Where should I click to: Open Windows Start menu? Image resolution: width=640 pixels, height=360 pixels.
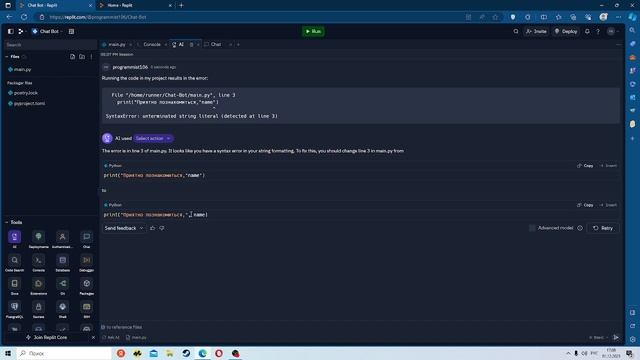(8, 353)
